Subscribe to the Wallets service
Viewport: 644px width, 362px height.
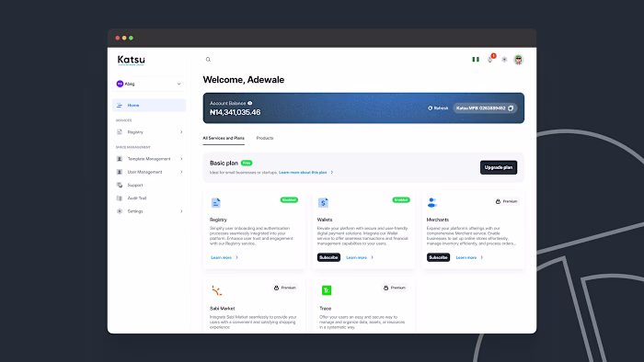coord(328,257)
